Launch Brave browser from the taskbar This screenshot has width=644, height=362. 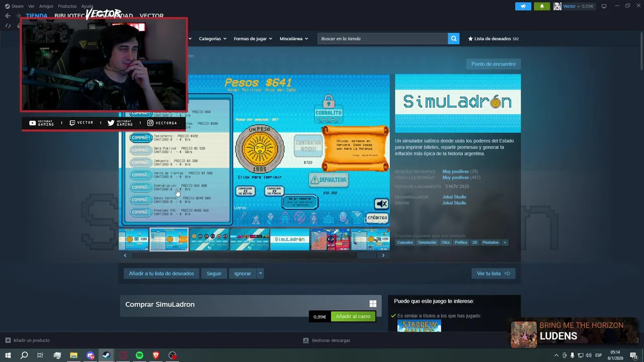(x=156, y=355)
